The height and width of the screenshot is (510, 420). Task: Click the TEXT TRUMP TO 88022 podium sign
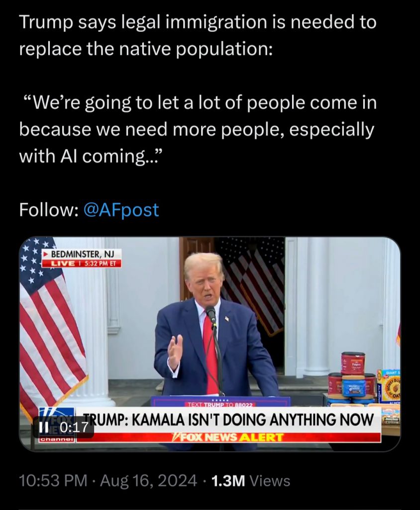pos(221,404)
